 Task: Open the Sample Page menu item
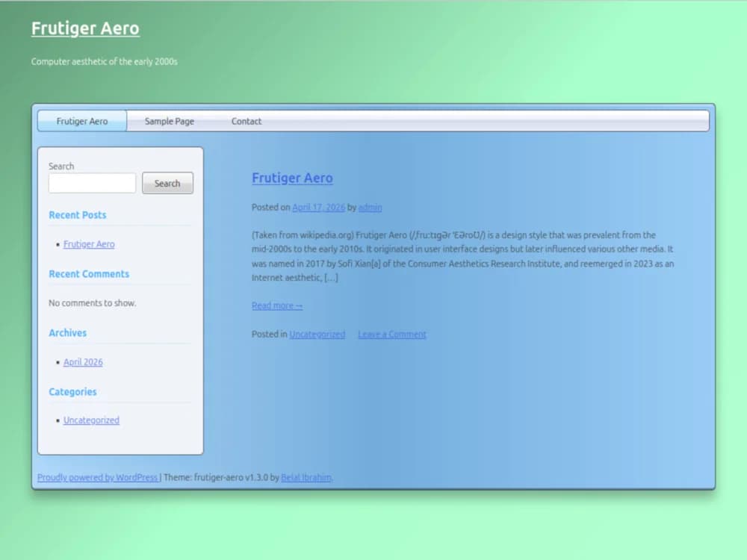pyautogui.click(x=169, y=121)
